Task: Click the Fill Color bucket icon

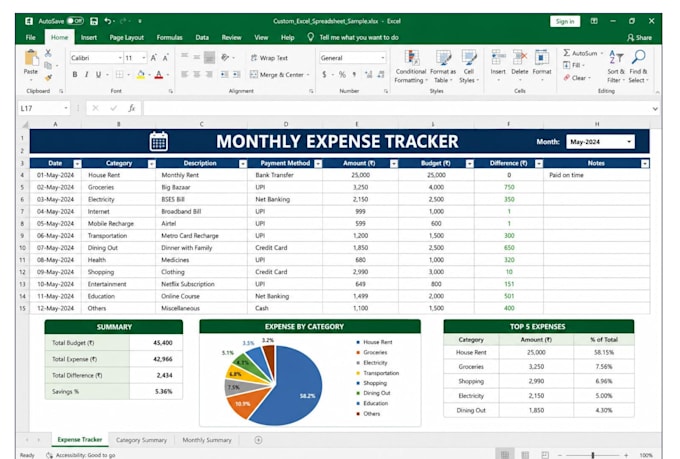Action: pos(141,75)
